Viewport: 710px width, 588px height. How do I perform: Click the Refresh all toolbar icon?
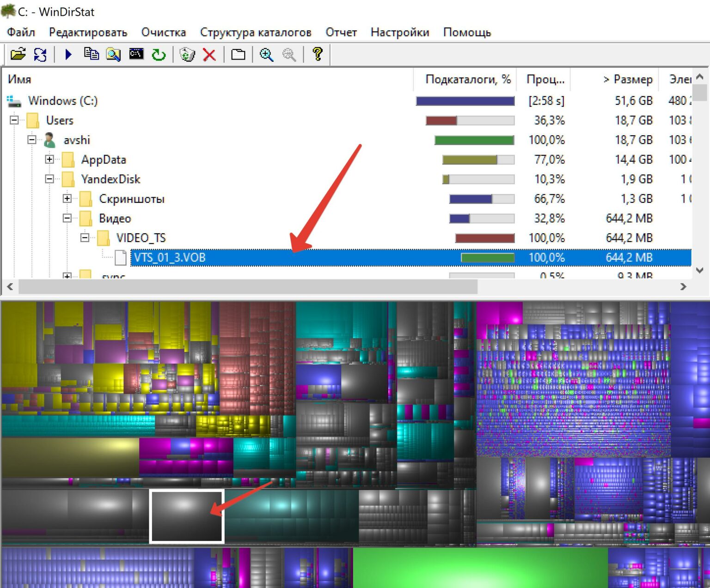[40, 55]
